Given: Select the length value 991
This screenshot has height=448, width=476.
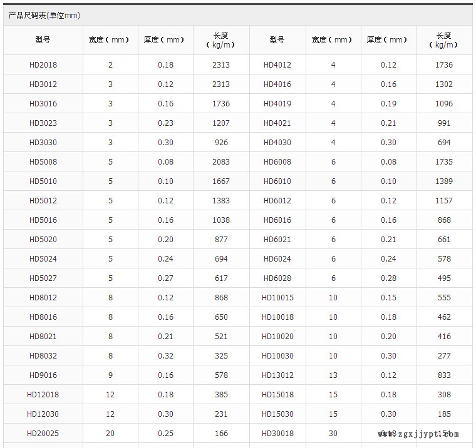Looking at the screenshot, I should click(x=444, y=123).
